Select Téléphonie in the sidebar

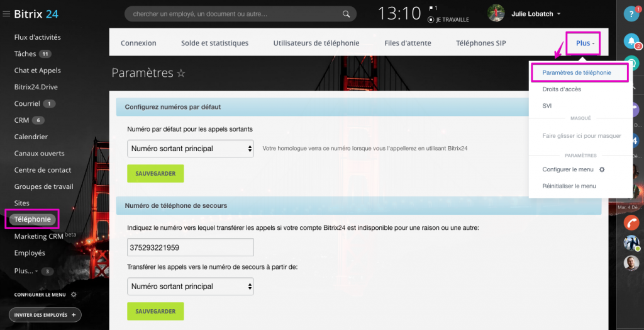point(33,219)
